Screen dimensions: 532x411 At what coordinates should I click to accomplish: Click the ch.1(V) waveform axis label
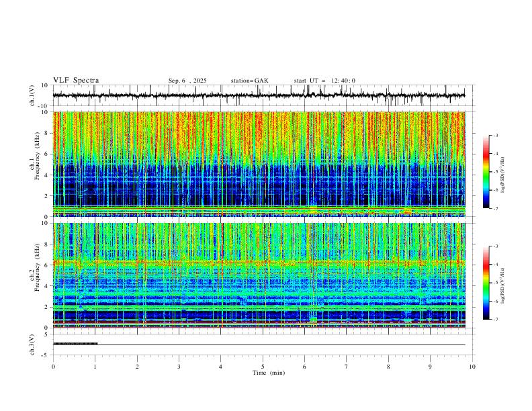tap(32, 95)
